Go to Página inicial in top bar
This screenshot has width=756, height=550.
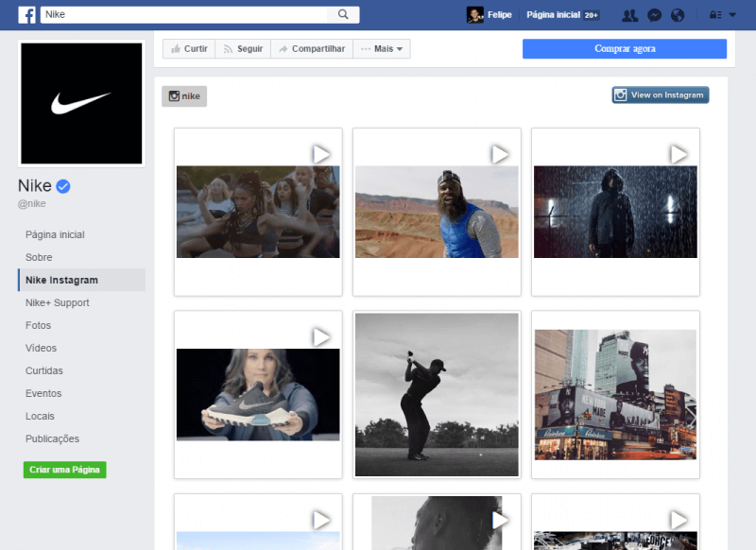click(x=553, y=15)
